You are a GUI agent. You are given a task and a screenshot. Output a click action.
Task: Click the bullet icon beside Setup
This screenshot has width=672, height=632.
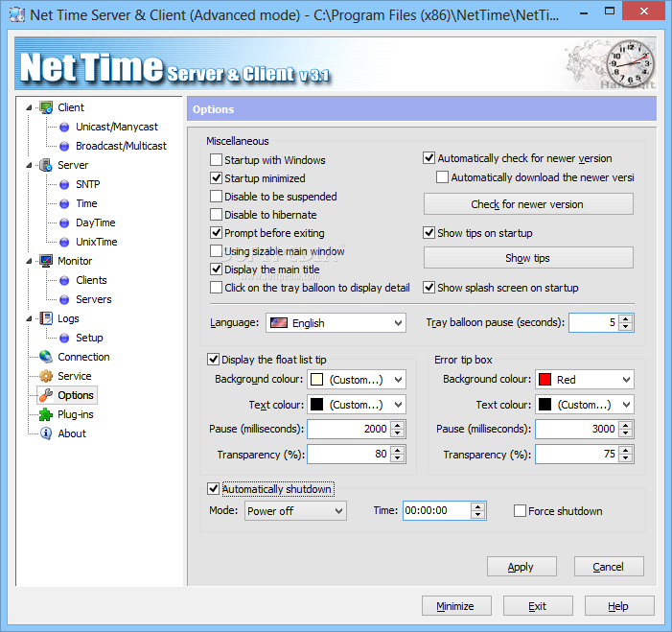click(64, 338)
